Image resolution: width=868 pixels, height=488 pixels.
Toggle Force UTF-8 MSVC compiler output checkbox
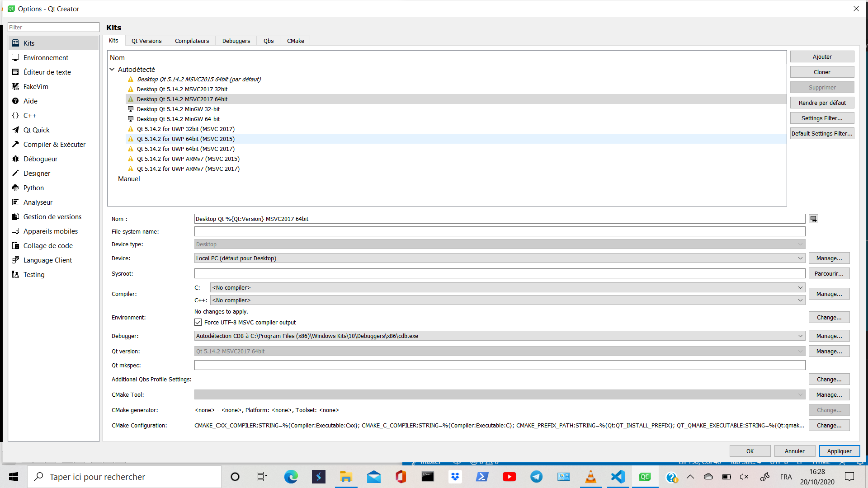[x=198, y=322]
